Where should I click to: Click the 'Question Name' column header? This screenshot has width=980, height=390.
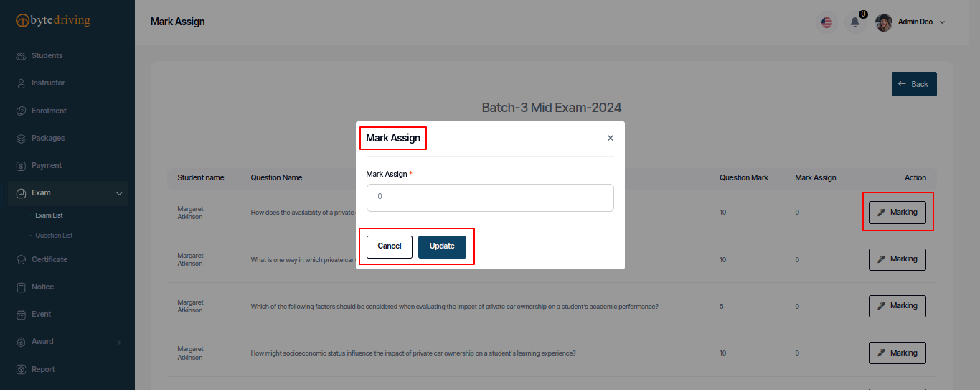tap(276, 177)
